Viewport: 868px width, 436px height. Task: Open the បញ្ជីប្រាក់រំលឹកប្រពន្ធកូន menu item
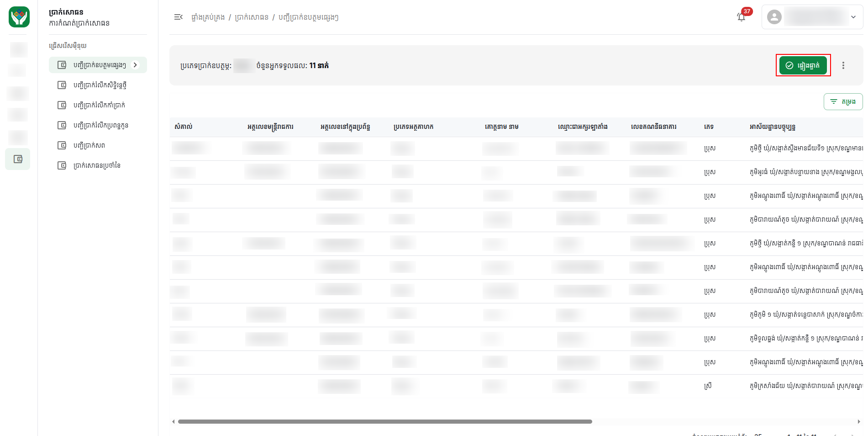click(x=98, y=125)
